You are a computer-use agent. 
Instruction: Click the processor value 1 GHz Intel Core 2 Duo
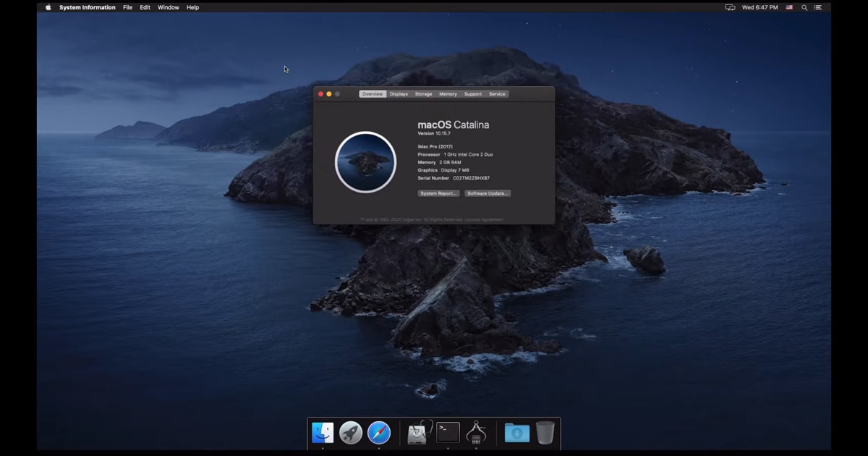pos(469,155)
